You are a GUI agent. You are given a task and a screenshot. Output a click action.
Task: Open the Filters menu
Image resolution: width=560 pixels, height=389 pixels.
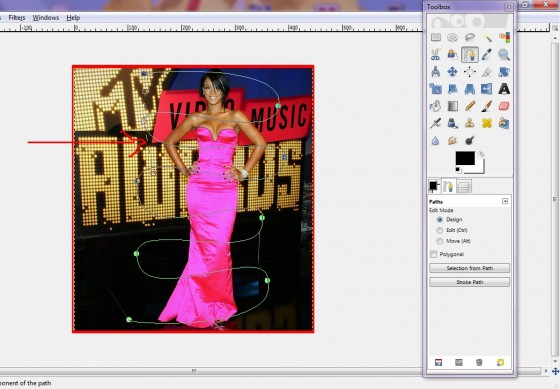(x=17, y=18)
